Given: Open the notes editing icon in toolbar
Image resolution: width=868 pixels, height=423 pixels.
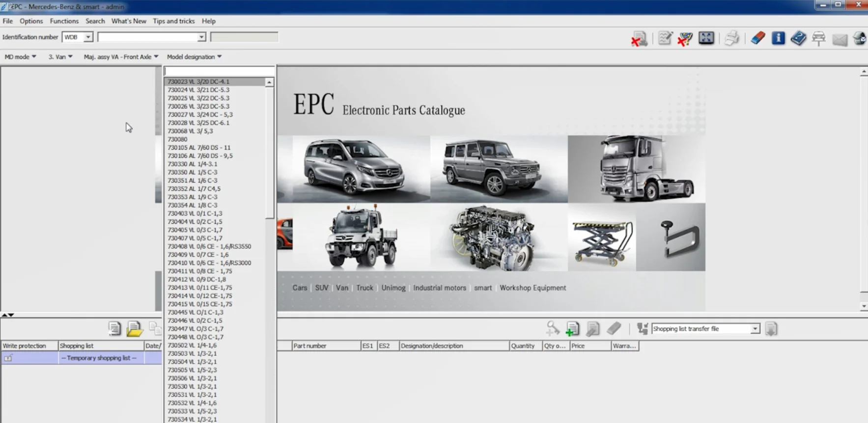Looking at the screenshot, I should [665, 38].
